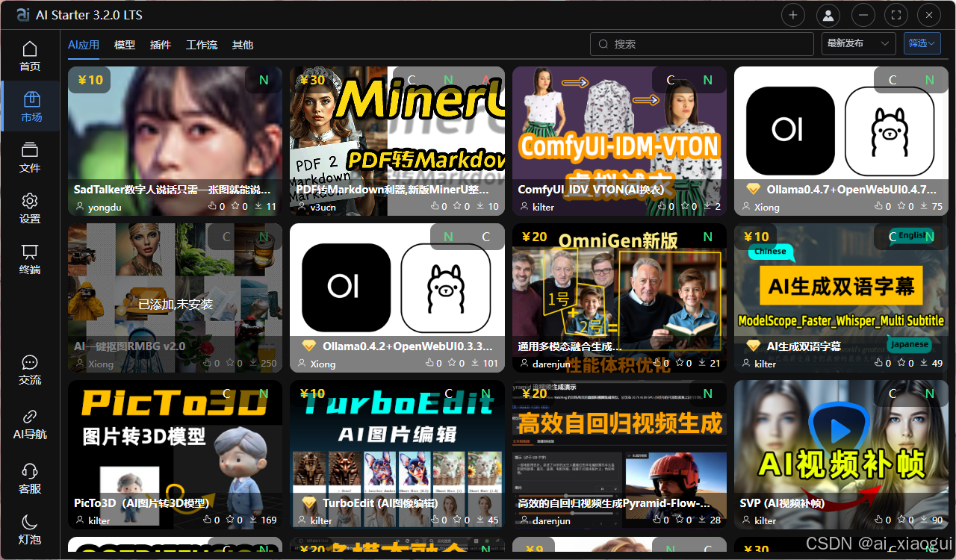
Task: Switch to the 模型 tab
Action: pos(125,45)
